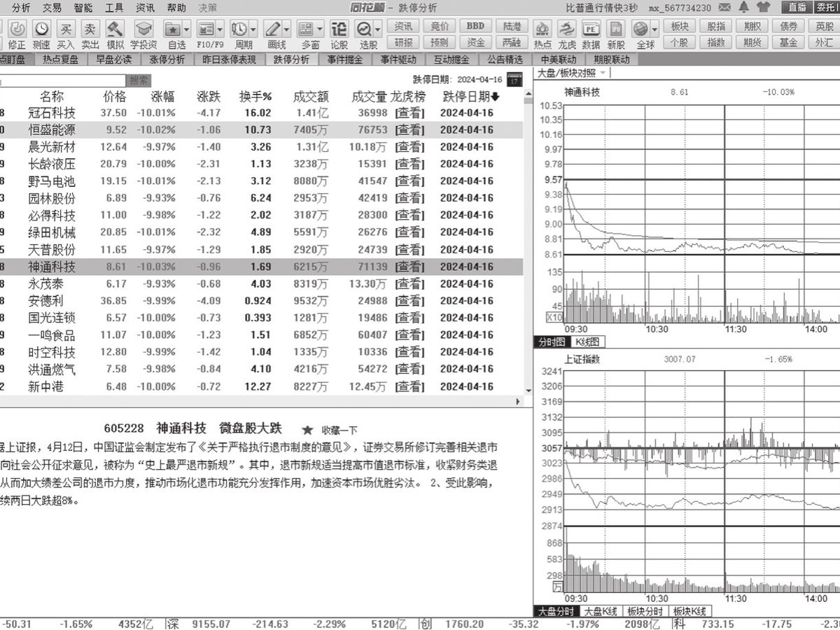
Task: Sort by the 换手% column header
Action: [255, 97]
